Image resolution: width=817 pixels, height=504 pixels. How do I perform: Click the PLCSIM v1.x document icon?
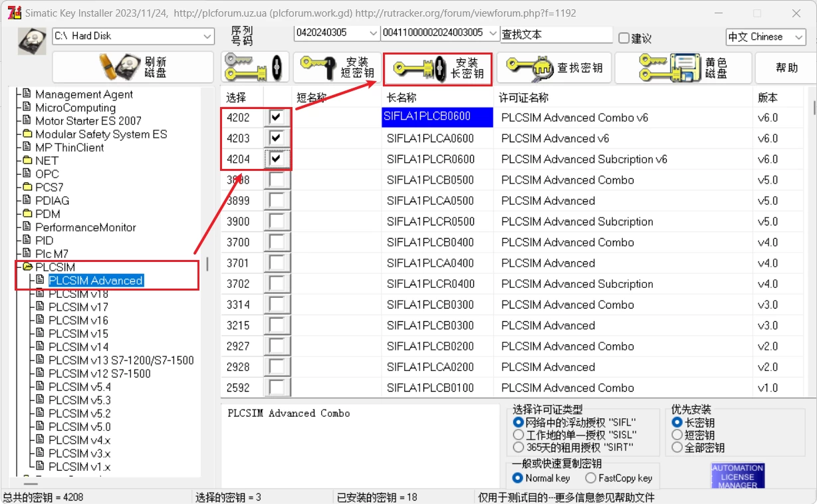pos(41,466)
